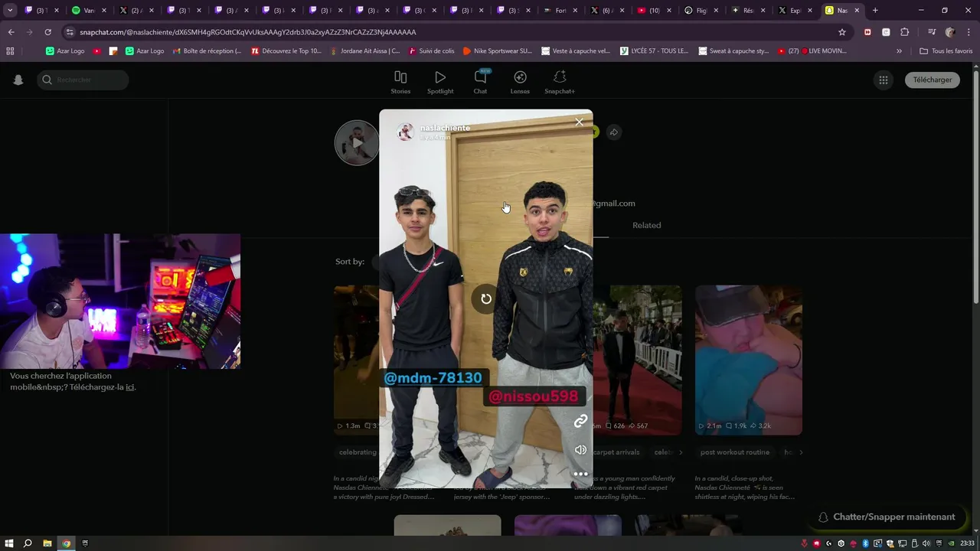The image size is (980, 551).
Task: Open 'Suivi de colis' bookmark
Action: [x=432, y=51]
